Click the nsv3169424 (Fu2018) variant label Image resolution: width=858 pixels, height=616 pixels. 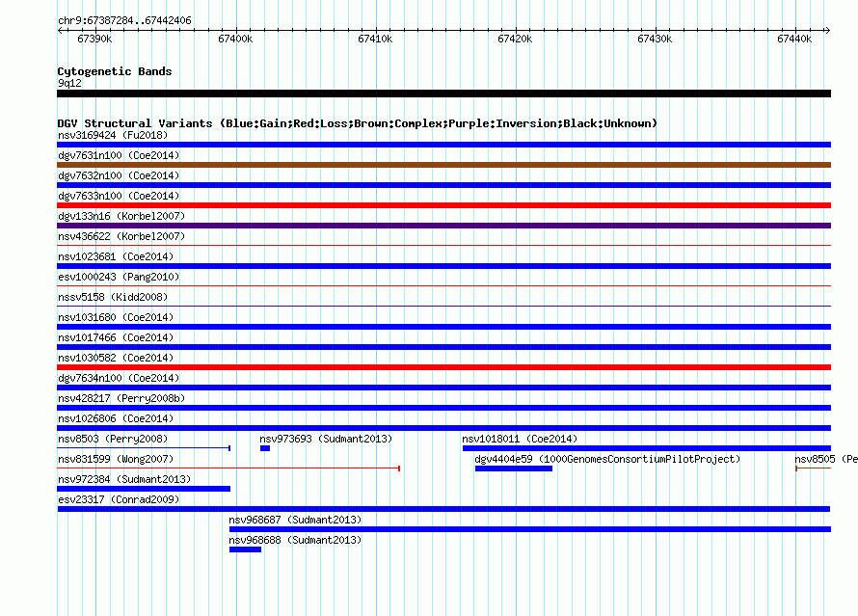point(113,135)
